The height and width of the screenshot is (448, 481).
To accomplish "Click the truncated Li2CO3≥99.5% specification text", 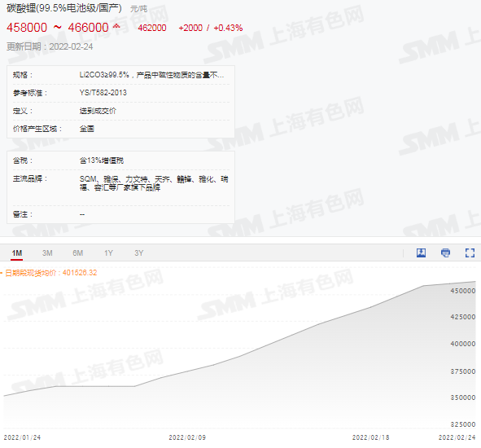I will click(x=151, y=75).
